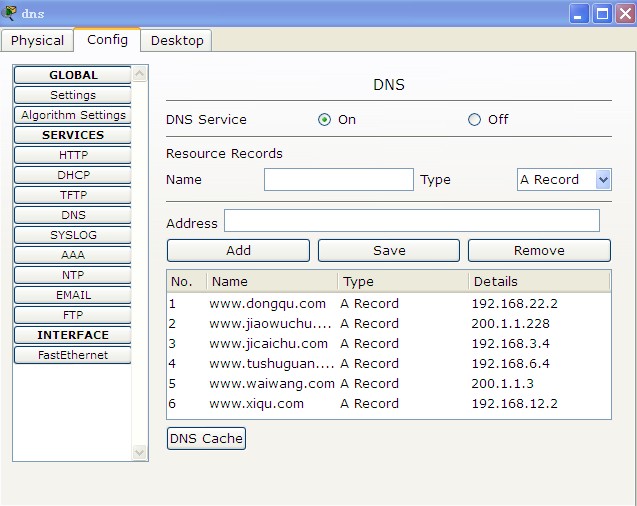Open the DHCP service settings
The height and width of the screenshot is (506, 637).
(x=73, y=175)
